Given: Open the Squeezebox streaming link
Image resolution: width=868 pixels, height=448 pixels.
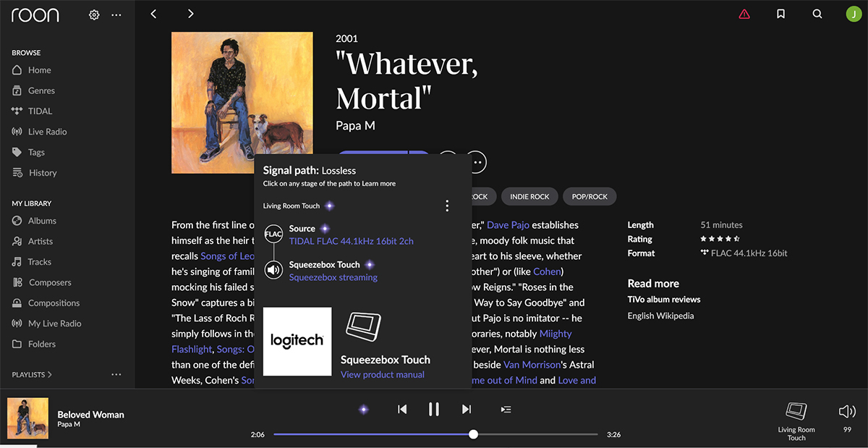Looking at the screenshot, I should point(333,277).
